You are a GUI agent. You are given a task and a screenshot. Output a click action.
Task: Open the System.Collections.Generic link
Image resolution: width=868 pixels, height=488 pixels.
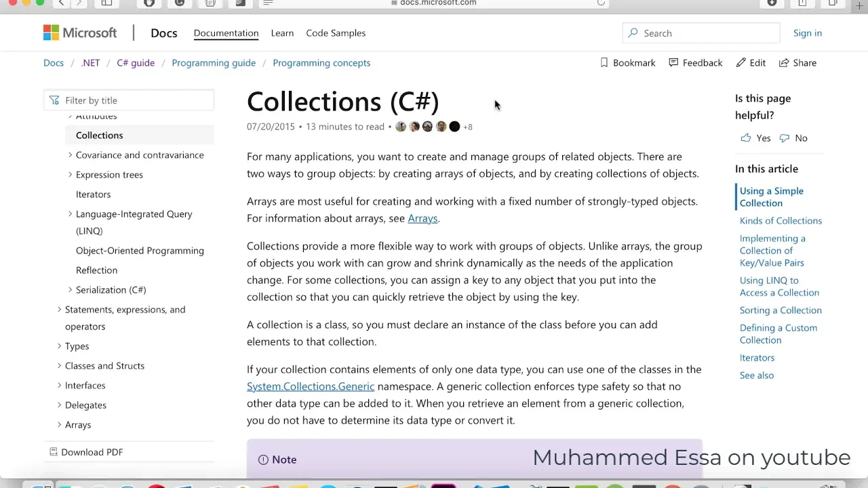pos(311,386)
